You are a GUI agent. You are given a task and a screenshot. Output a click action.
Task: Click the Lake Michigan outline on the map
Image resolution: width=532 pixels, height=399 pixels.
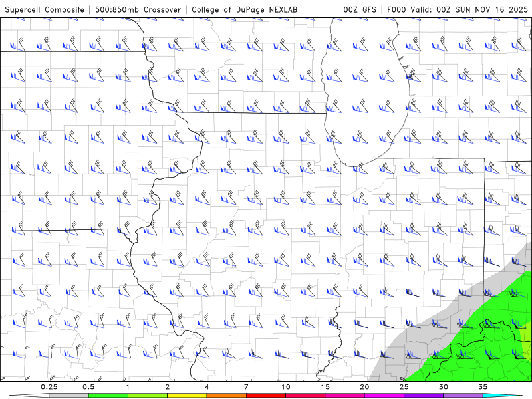(364, 92)
